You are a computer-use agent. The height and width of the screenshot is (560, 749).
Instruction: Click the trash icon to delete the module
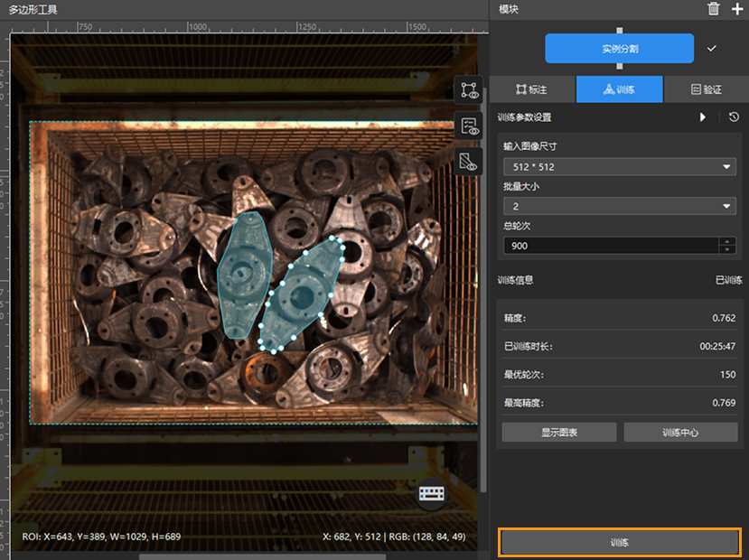point(714,9)
